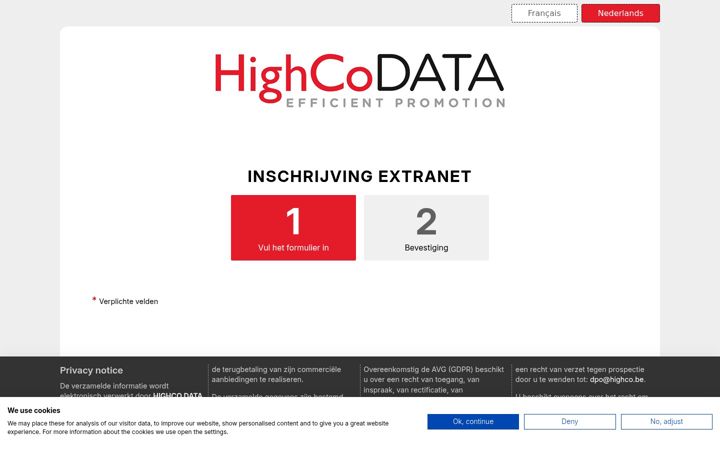720x450 pixels.
Task: Switch language to Français
Action: (x=544, y=13)
